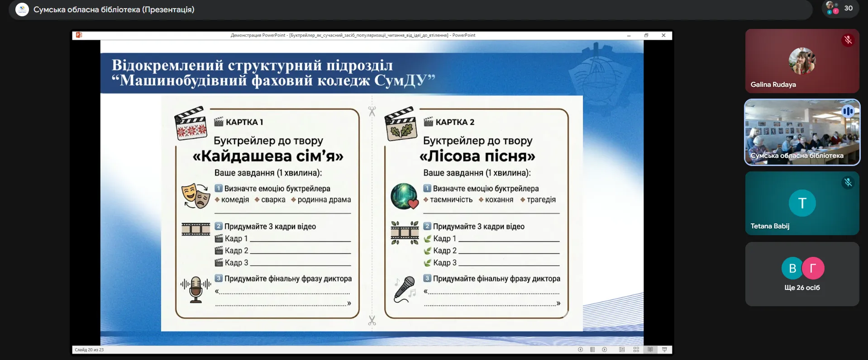Image resolution: width=868 pixels, height=360 pixels.
Task: Click the 'Кадр 1' line on Кайдашева сім'я card
Action: (x=283, y=238)
